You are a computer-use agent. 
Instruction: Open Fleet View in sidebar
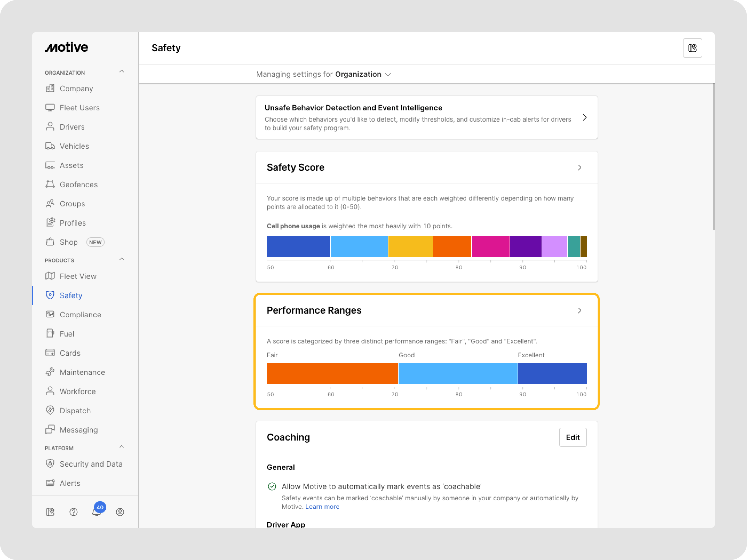pyautogui.click(x=78, y=276)
